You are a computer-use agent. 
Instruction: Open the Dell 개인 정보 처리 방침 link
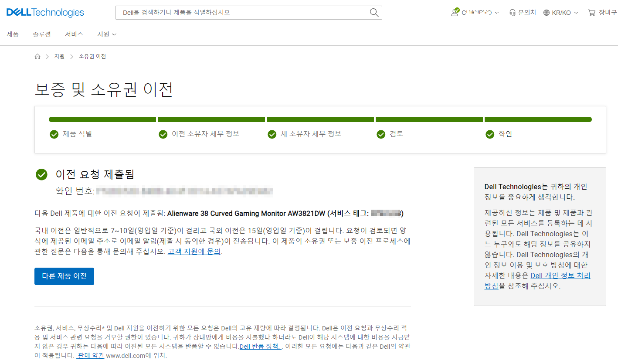coord(538,281)
